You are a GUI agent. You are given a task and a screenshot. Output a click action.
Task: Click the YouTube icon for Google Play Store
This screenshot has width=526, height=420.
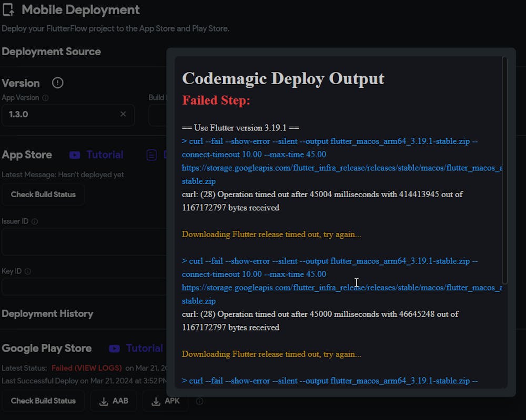[x=114, y=349]
